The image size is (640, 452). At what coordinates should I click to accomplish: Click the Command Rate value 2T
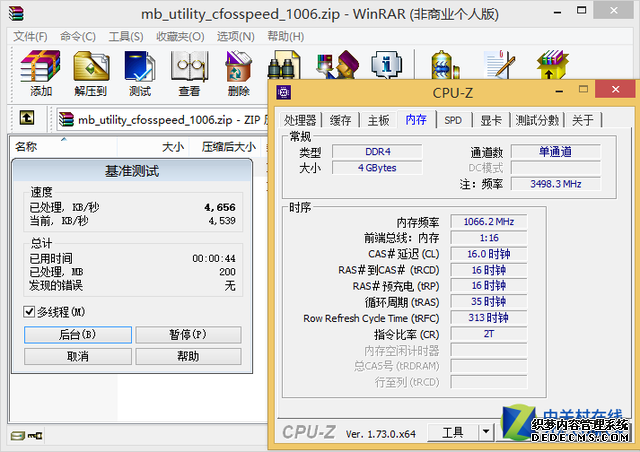pos(489,334)
